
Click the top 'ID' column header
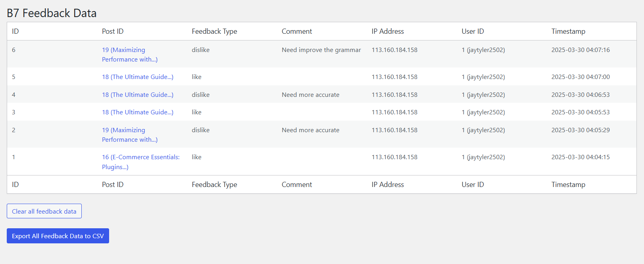pyautogui.click(x=15, y=31)
